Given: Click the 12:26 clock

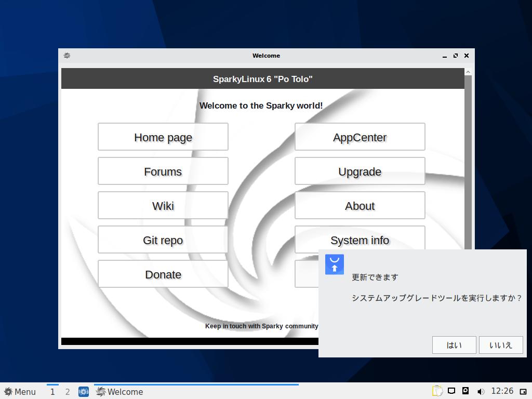Looking at the screenshot, I should (x=502, y=391).
